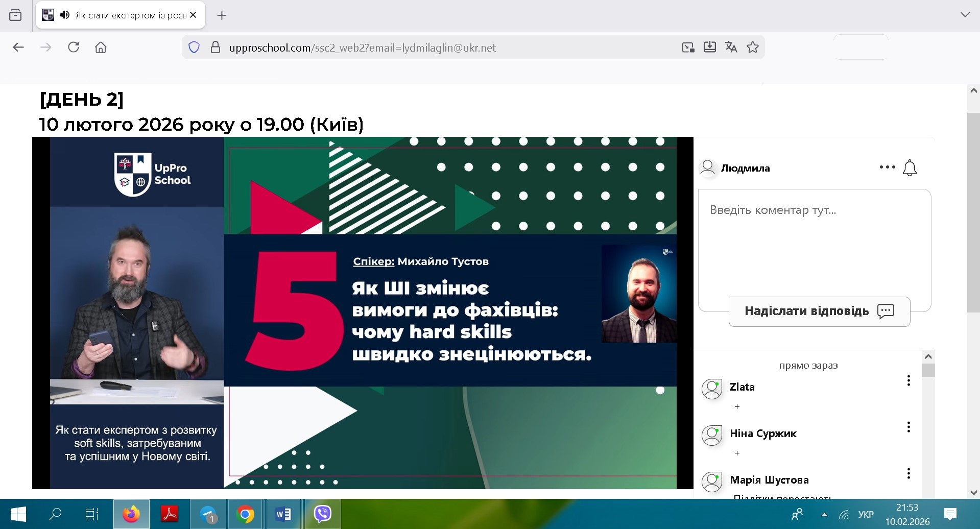Go to the browser home page

(101, 47)
